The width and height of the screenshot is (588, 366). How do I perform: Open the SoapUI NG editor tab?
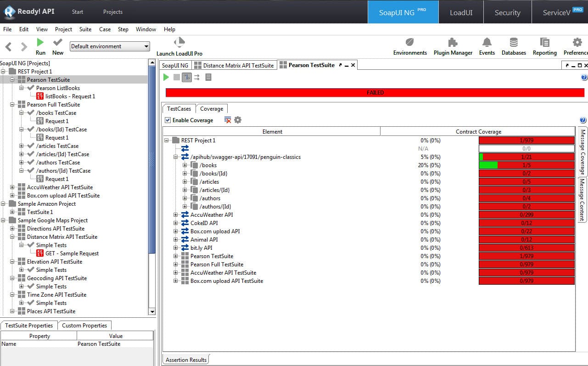[x=175, y=65]
